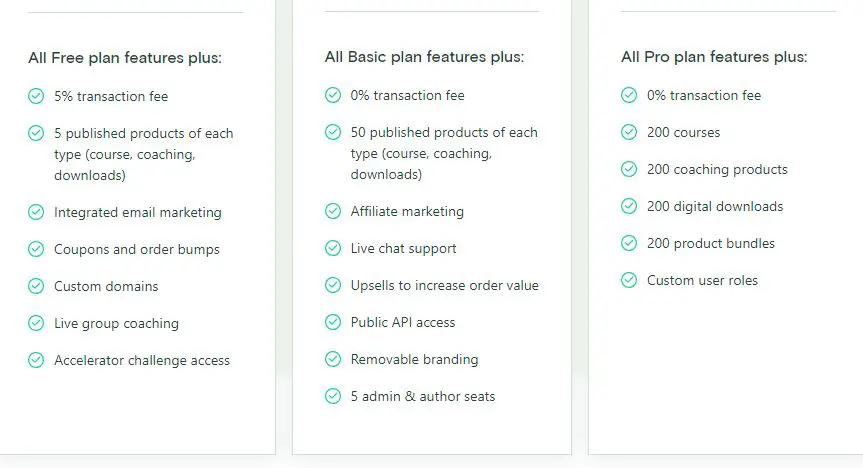863x468 pixels.
Task: Click the All Pro plan features plus heading
Action: pos(714,57)
